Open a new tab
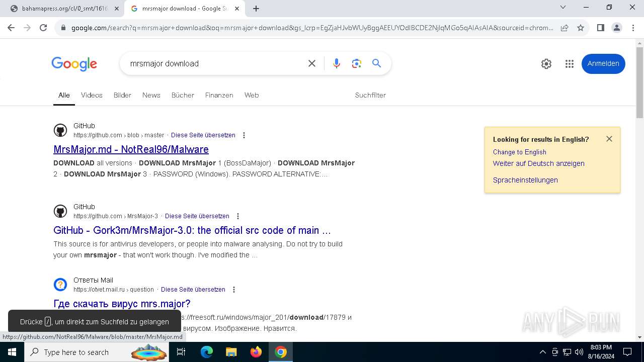644x362 pixels. [256, 9]
